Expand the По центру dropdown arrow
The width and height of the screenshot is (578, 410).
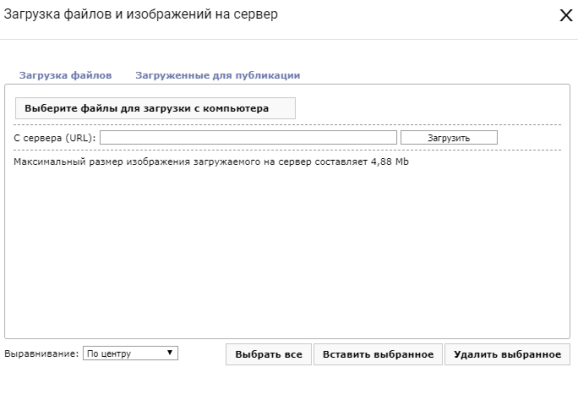(170, 352)
